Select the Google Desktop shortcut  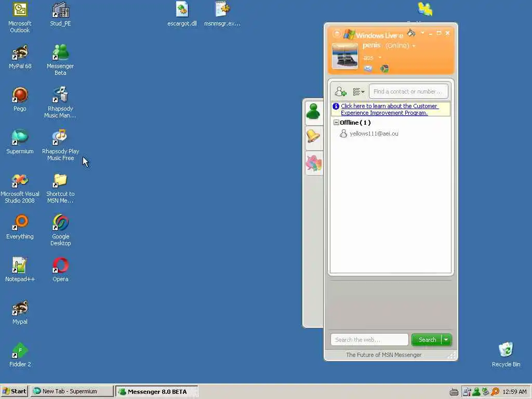61,231
